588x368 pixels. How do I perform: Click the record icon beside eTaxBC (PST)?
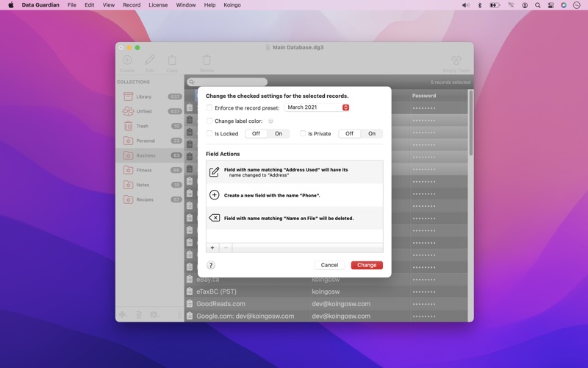pos(190,291)
